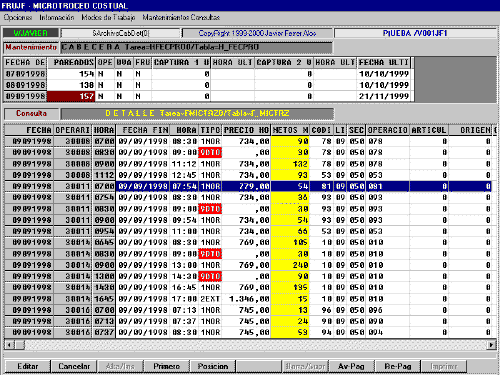Click the CopyRight 1999-2000 Javier Ferrer text
Viewport: 500px width, 375px height.
[x=257, y=33]
